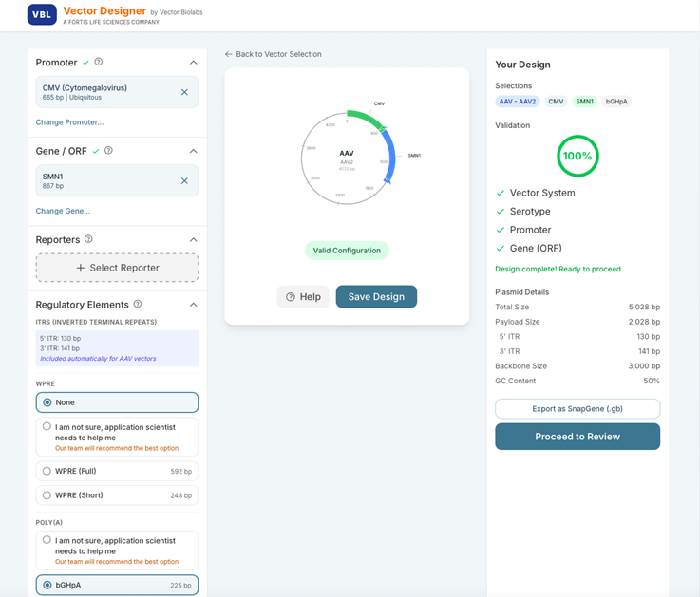Collapse the Gene / ORF section chevron
The image size is (700, 597).
(x=194, y=151)
